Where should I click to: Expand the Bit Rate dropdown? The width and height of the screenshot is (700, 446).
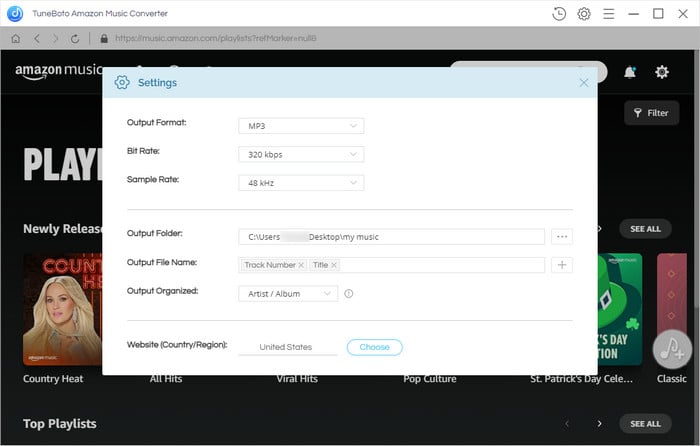[301, 154]
